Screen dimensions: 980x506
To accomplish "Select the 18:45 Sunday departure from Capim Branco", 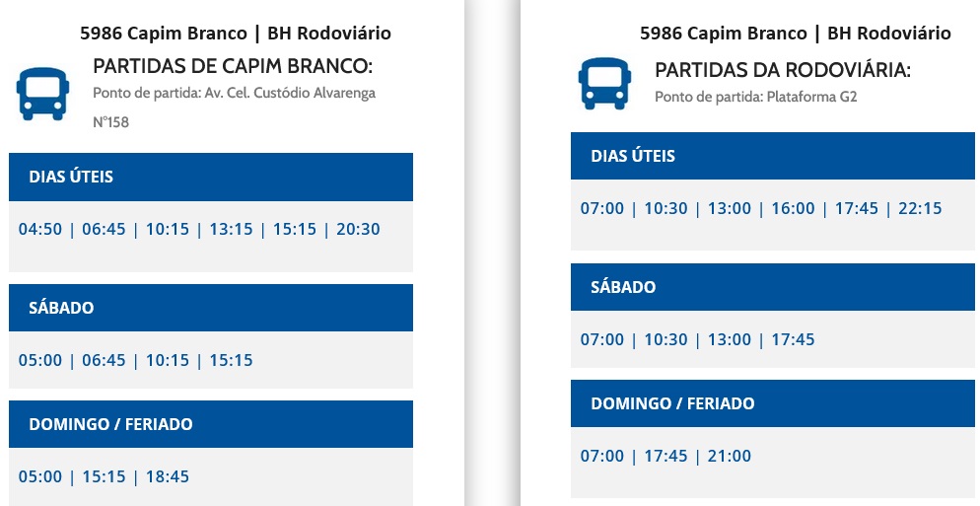I will 168,477.
